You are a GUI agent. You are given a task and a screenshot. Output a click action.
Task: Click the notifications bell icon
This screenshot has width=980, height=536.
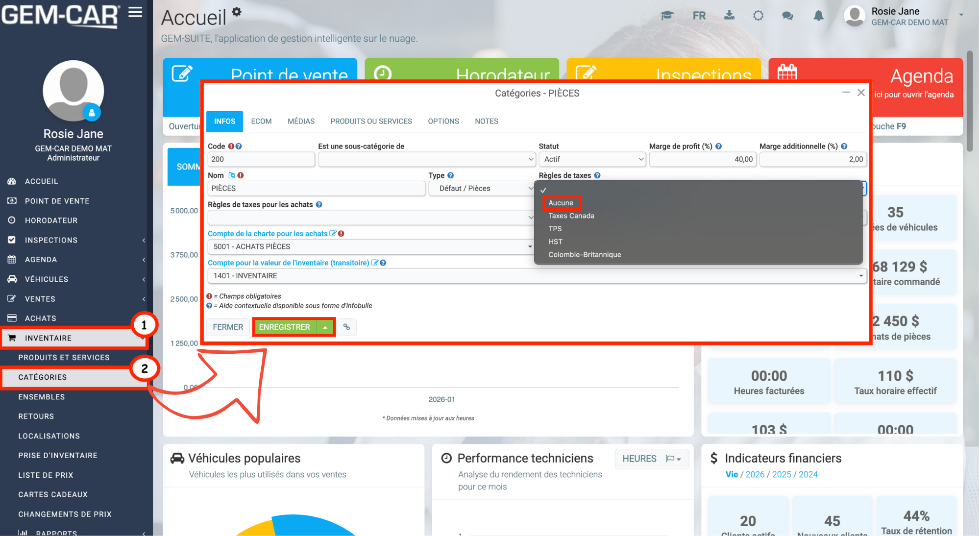(818, 16)
